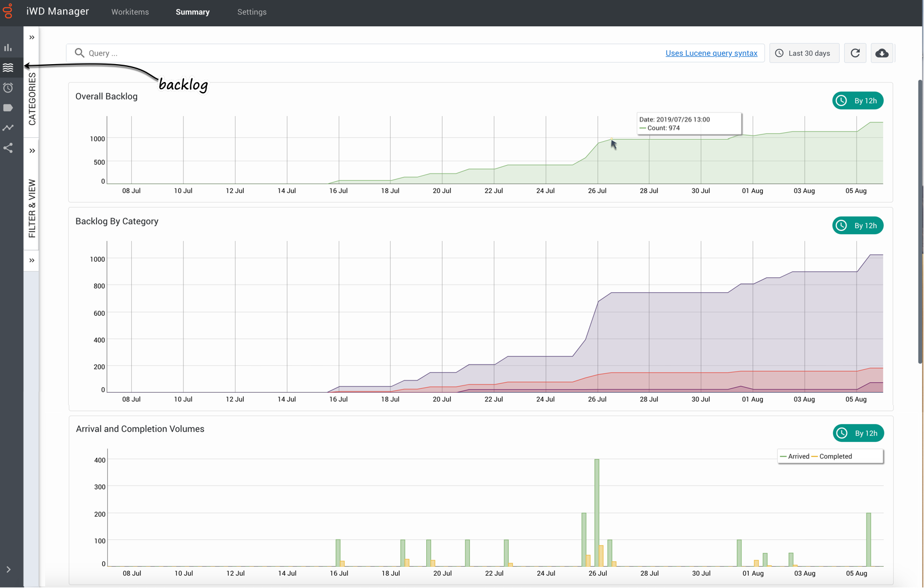924x588 pixels.
Task: Go to the Settings tab
Action: [252, 12]
